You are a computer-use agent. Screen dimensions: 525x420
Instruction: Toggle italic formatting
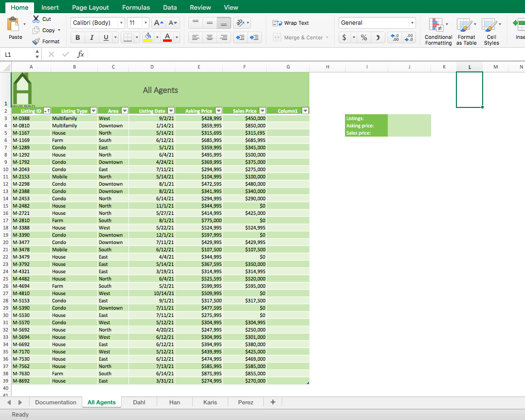tap(91, 37)
